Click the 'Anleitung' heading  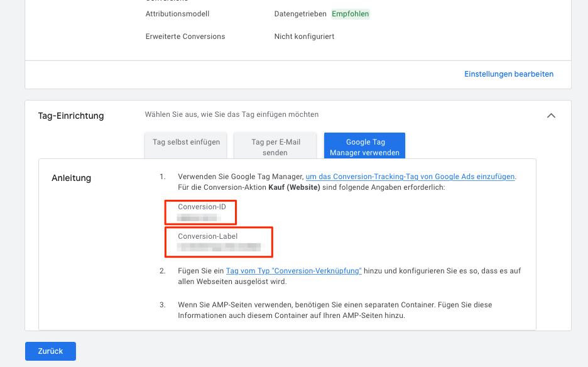click(71, 178)
